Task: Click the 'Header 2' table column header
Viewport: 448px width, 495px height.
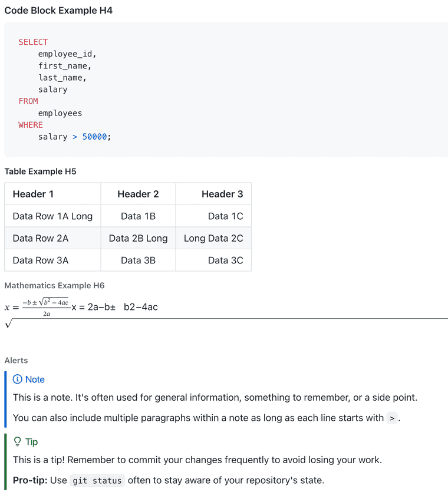Action: (138, 194)
